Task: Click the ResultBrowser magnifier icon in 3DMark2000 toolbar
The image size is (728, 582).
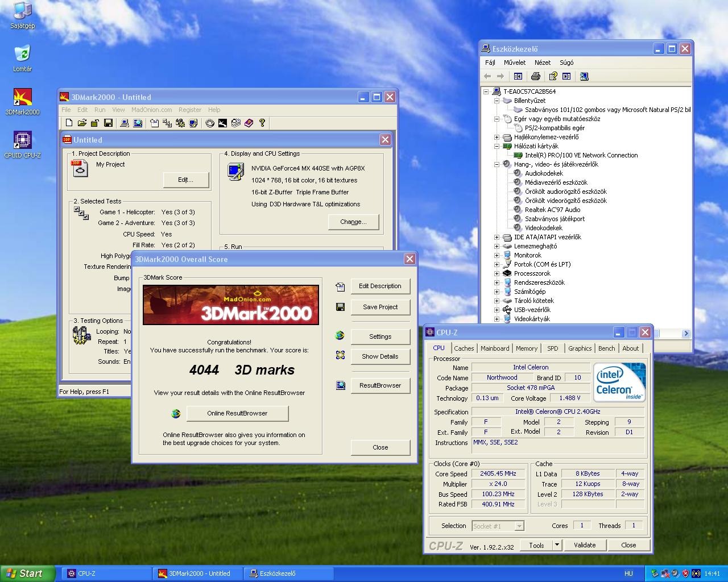Action: pyautogui.click(x=138, y=123)
